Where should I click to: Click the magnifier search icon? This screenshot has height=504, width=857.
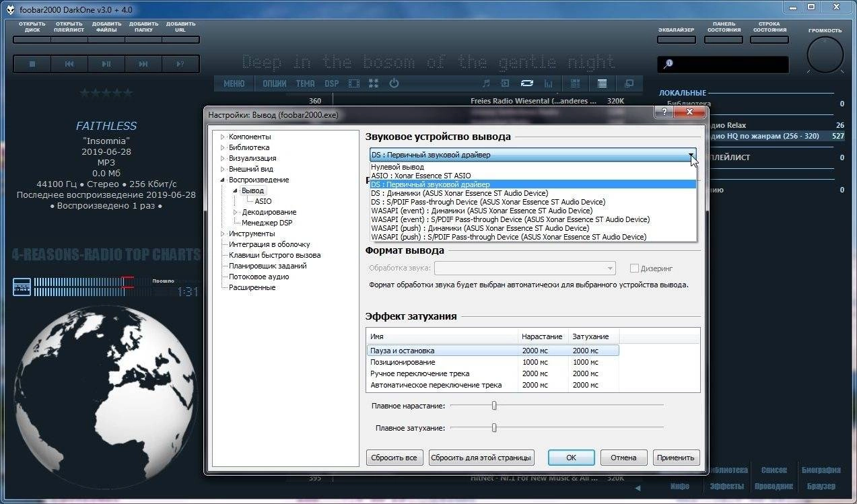(x=669, y=64)
